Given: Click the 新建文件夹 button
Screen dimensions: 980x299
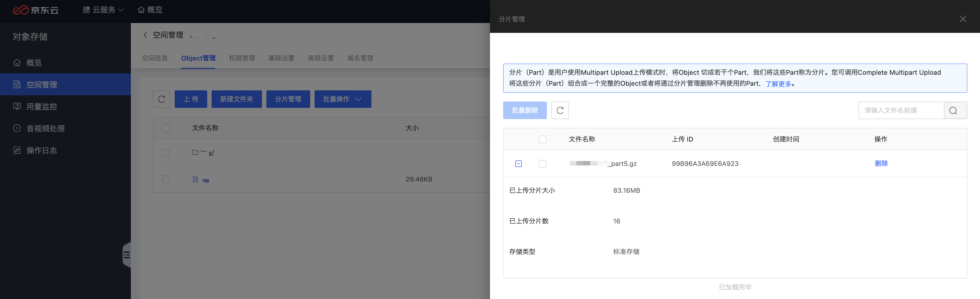Looking at the screenshot, I should point(237,99).
